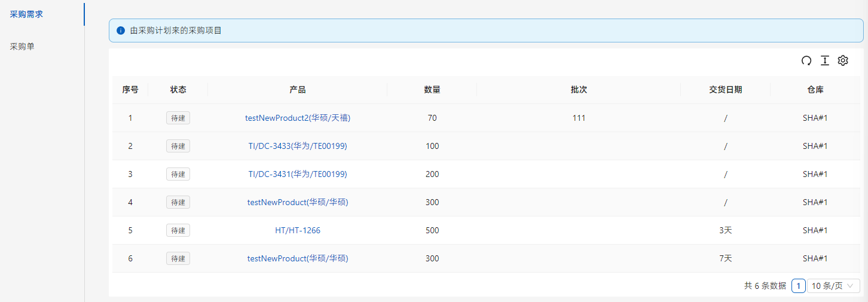
Task: Click the refresh table icon
Action: pos(806,60)
